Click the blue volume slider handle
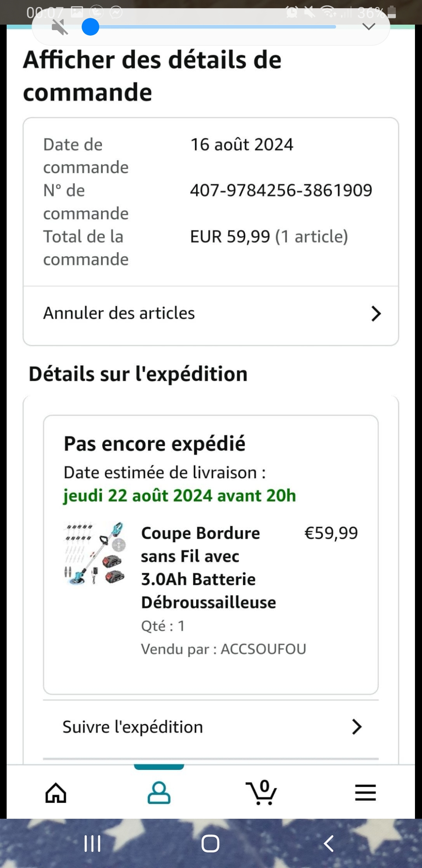Screen dimensions: 422x868 [90, 27]
